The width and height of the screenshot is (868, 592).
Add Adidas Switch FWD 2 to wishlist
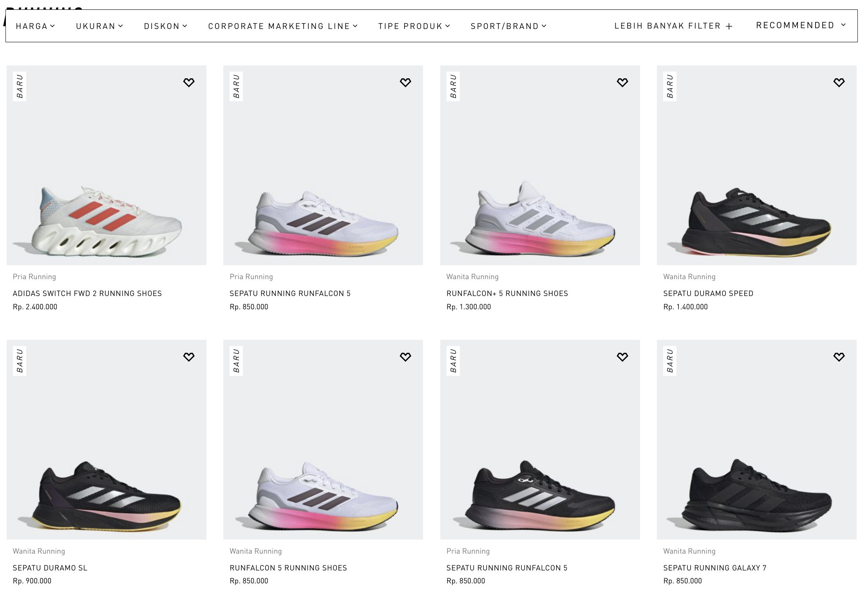pyautogui.click(x=189, y=82)
